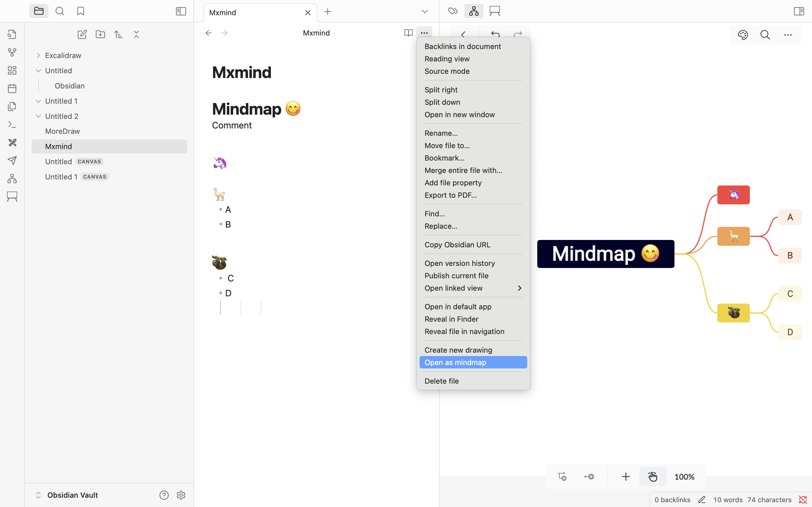The height and width of the screenshot is (507, 812).
Task: Select the hand pan tool
Action: (653, 477)
